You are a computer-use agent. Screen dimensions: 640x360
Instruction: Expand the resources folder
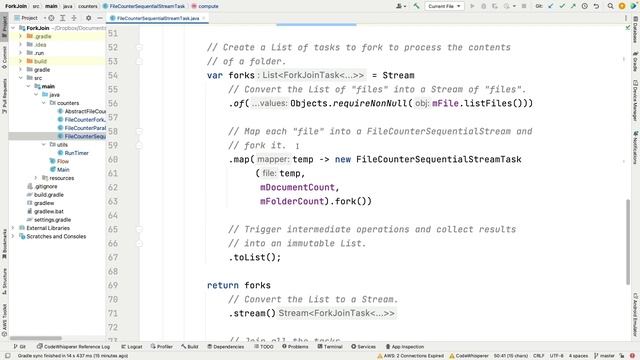(x=36, y=178)
